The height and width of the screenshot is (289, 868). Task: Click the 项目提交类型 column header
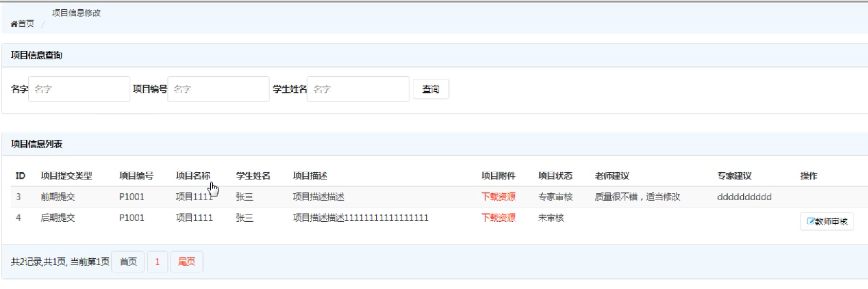(66, 176)
